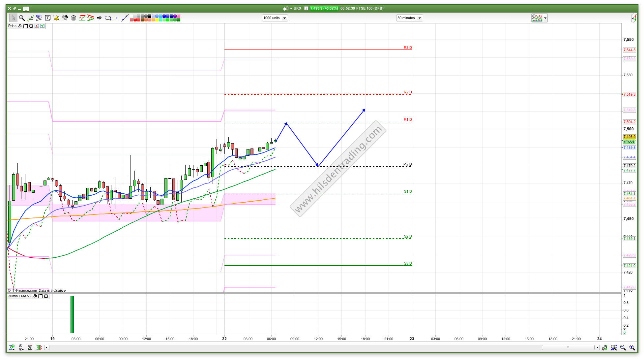Select the text annotation tool
The image size is (644, 360).
[x=47, y=18]
